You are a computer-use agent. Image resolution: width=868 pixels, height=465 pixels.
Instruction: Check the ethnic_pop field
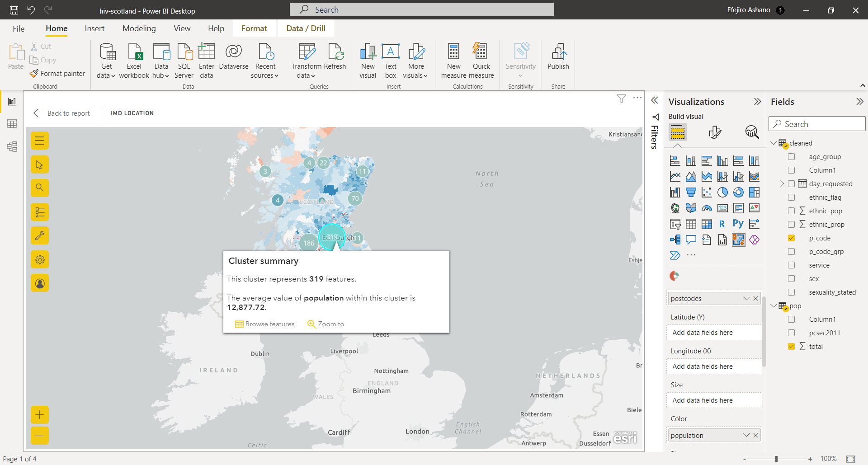point(791,211)
